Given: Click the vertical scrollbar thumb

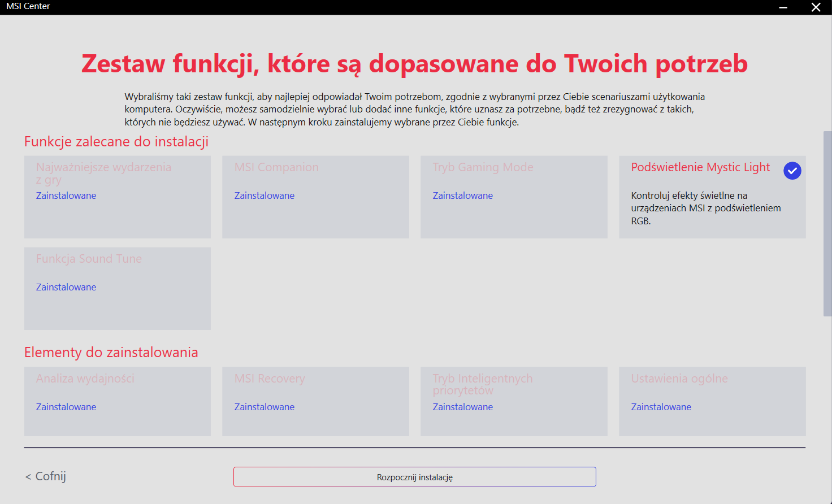Looking at the screenshot, I should [x=827, y=223].
